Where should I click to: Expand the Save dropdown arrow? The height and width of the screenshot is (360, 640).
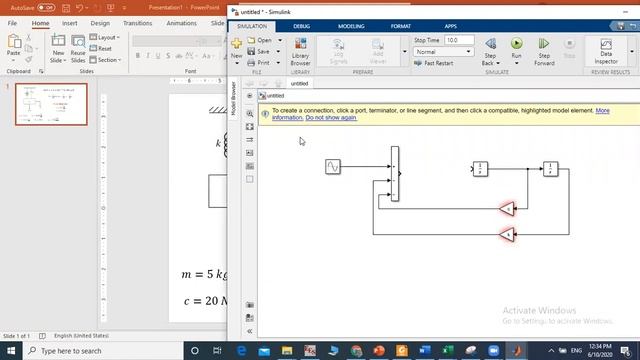(278, 51)
